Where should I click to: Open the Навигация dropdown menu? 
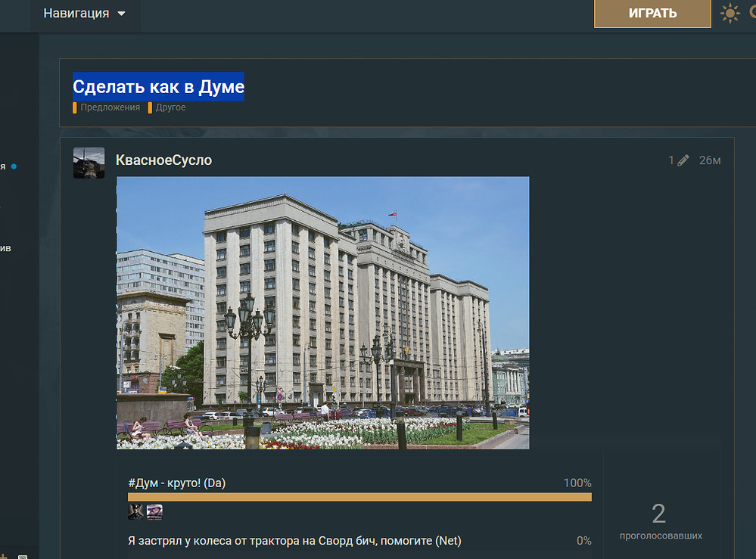pos(84,14)
